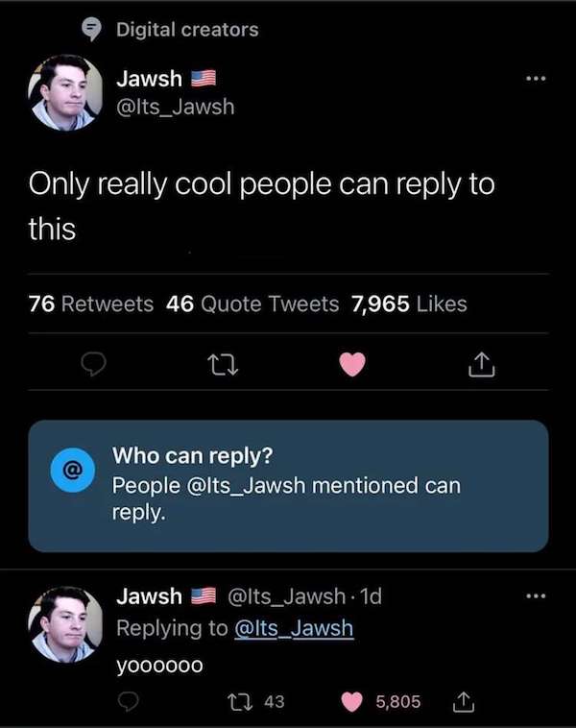Viewport: 576px width, 728px height.
Task: Click reply icon on the yoooooo reply
Action: pos(128,701)
